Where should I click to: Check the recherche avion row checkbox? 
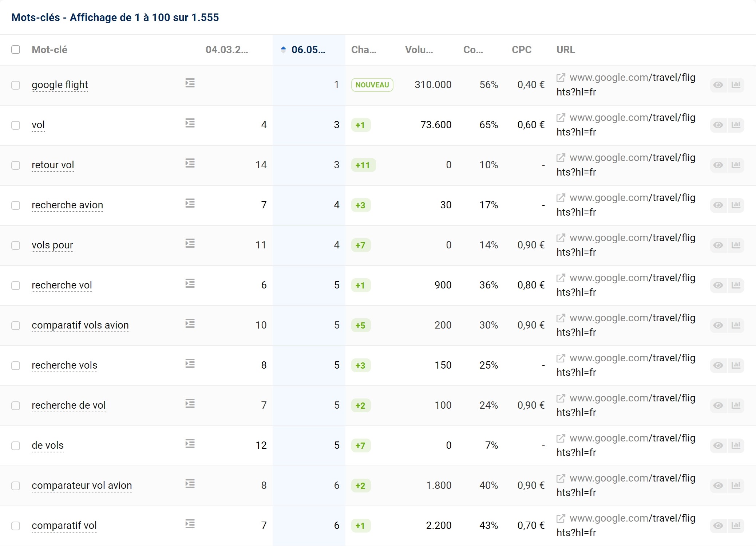point(16,205)
